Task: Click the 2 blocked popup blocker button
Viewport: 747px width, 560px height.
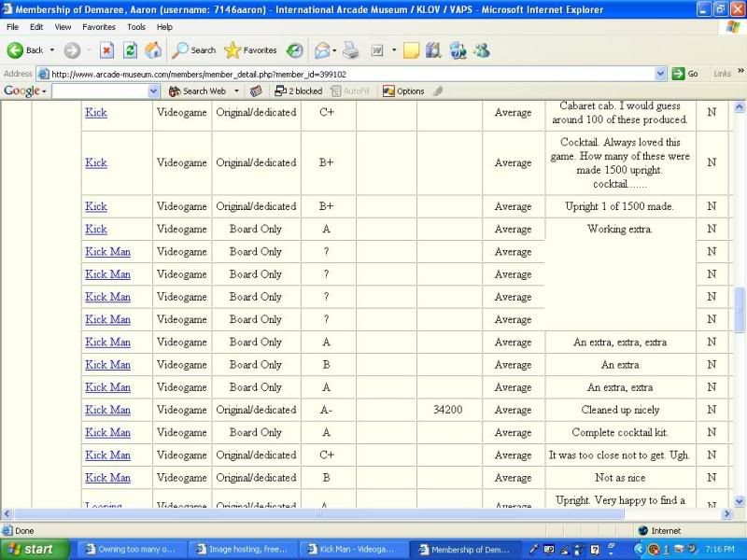Action: [x=298, y=91]
